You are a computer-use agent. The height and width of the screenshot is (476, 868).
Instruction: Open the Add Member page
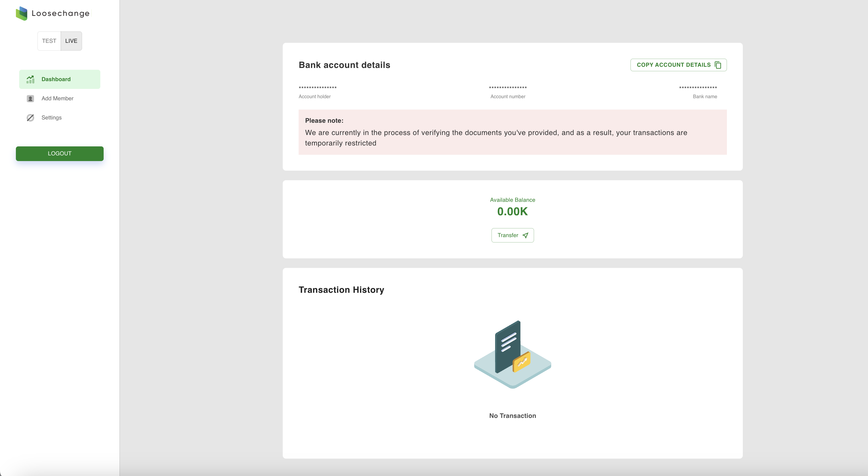coord(57,98)
